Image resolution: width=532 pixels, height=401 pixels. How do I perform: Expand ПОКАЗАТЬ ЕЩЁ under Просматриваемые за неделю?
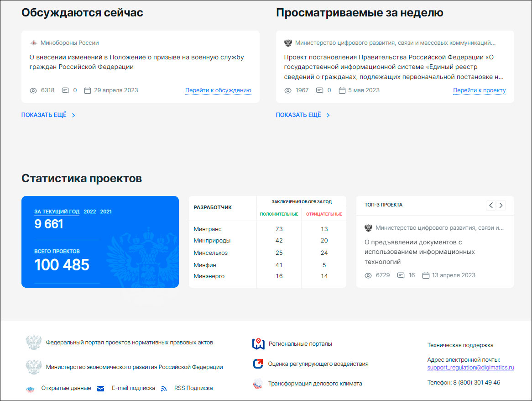pos(299,115)
